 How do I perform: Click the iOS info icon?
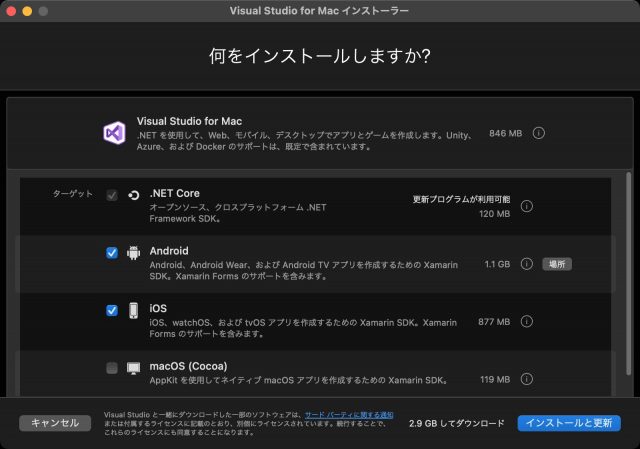(x=527, y=322)
